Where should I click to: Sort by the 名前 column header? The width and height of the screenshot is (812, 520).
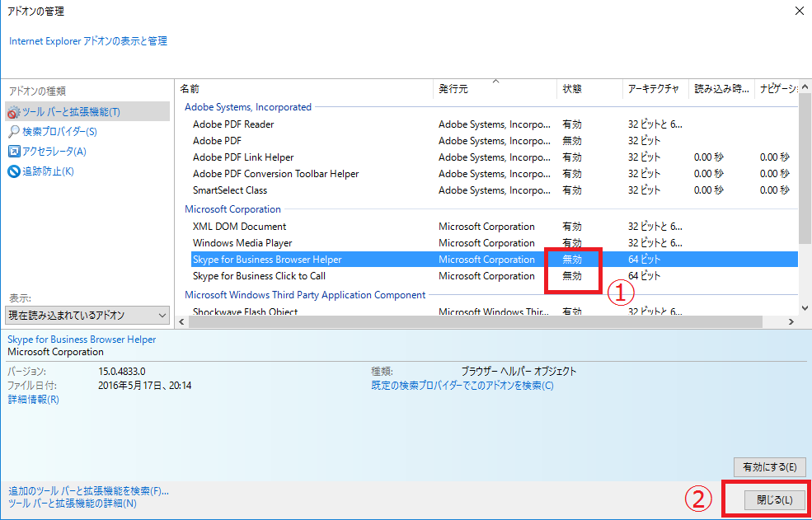[304, 89]
